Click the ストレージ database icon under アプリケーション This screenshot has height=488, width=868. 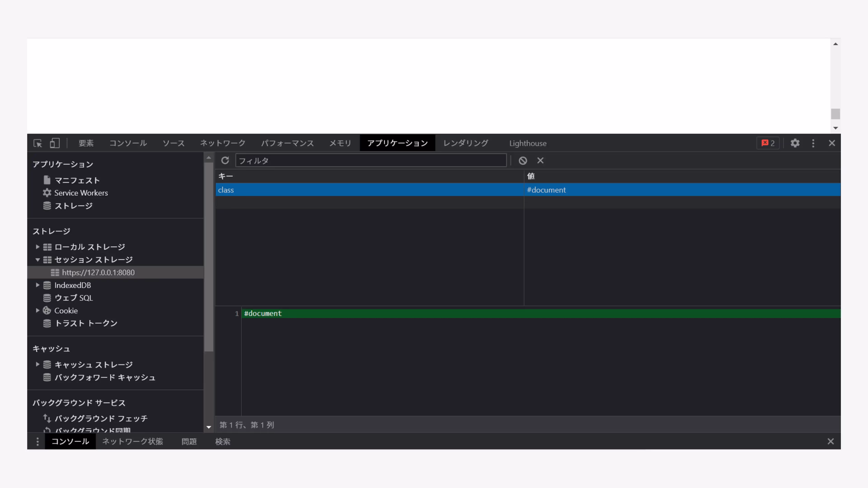tap(47, 205)
